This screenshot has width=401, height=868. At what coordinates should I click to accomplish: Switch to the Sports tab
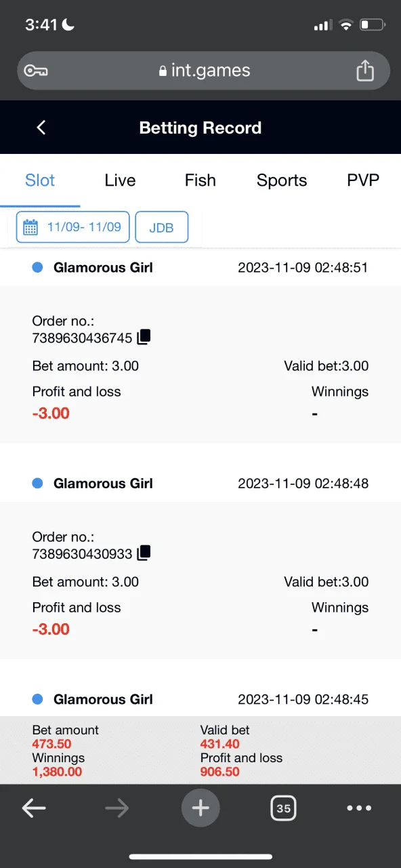point(282,180)
